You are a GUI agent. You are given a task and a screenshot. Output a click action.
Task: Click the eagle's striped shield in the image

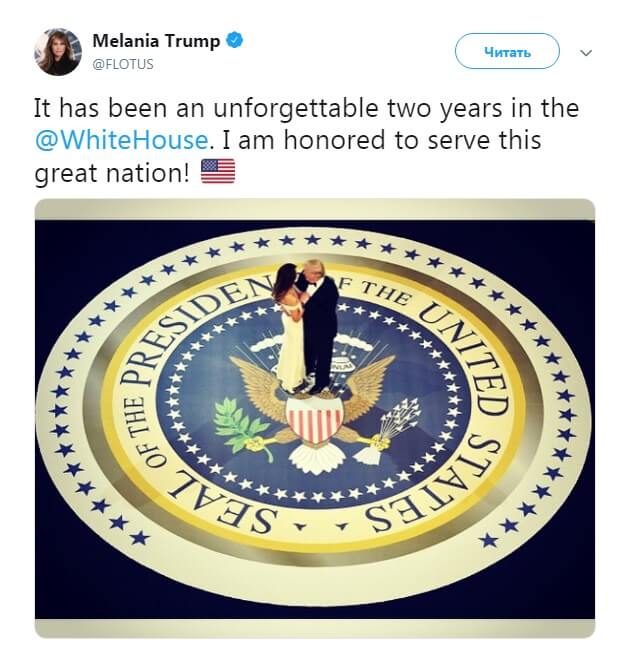(314, 419)
